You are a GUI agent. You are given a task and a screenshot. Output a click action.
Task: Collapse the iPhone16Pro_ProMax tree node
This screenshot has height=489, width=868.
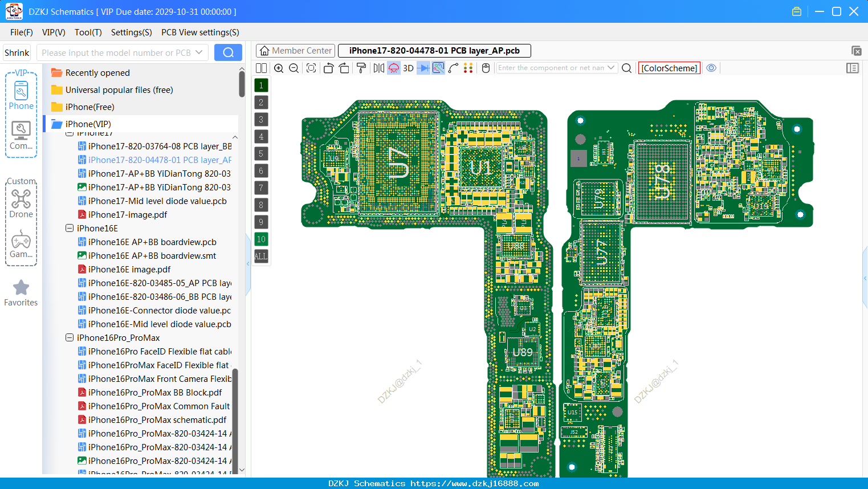point(70,337)
